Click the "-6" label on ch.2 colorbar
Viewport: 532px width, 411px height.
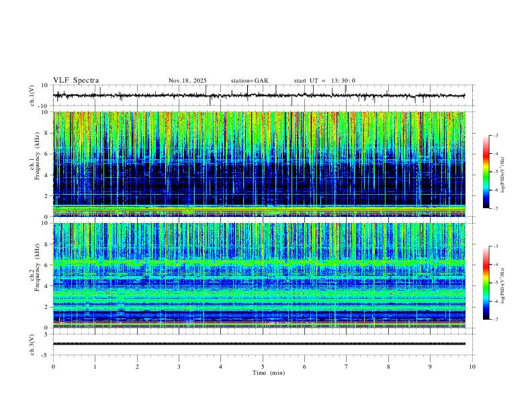[x=495, y=301]
